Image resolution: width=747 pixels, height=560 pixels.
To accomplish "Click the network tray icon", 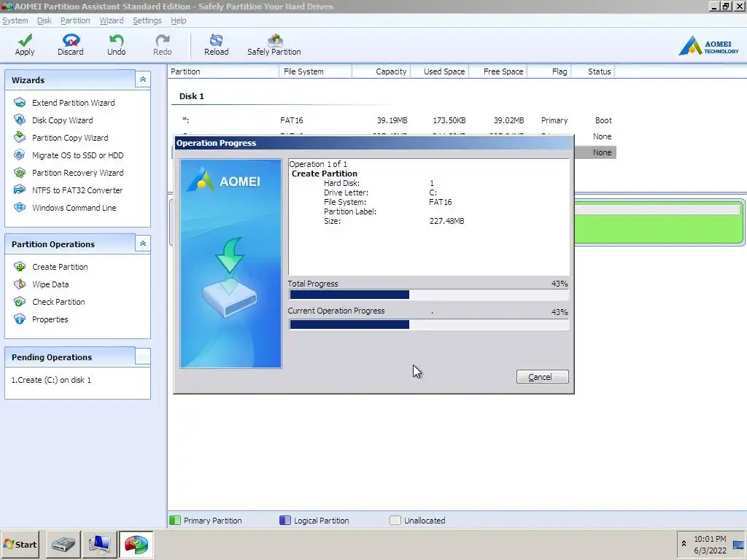I will 738,545.
